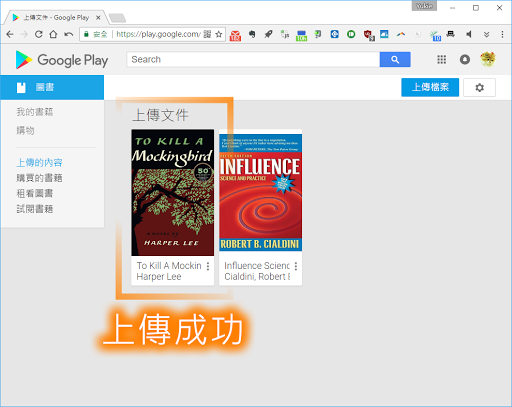Image resolution: width=512 pixels, height=407 pixels.
Task: Open options menu for Influence book
Action: tap(296, 266)
